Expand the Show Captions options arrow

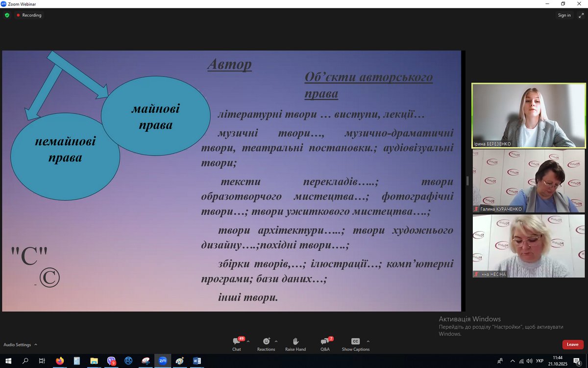[368, 342]
